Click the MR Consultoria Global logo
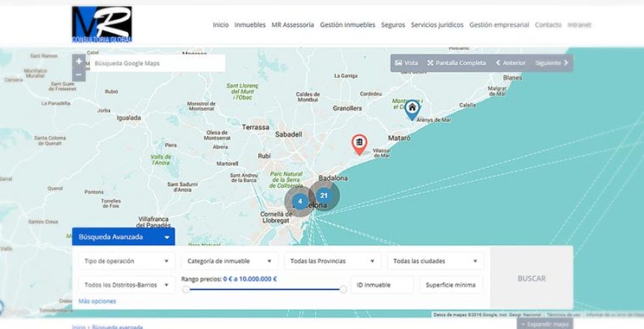The image size is (644, 329). [102, 25]
